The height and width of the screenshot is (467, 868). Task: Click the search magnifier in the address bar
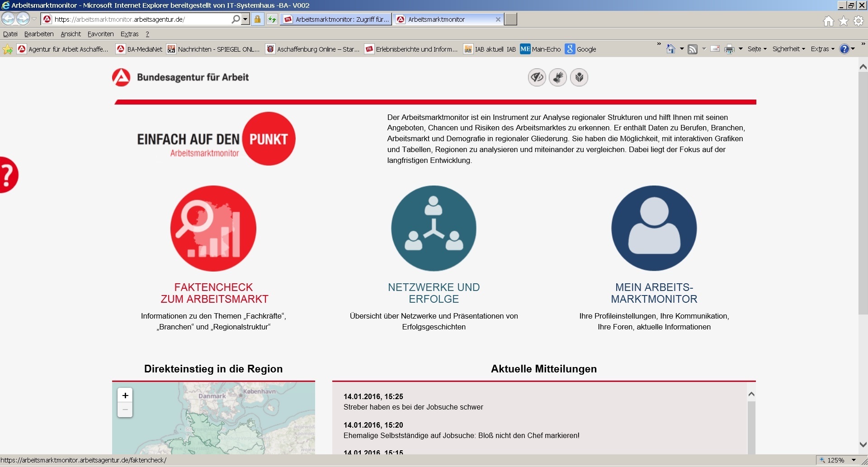point(236,19)
